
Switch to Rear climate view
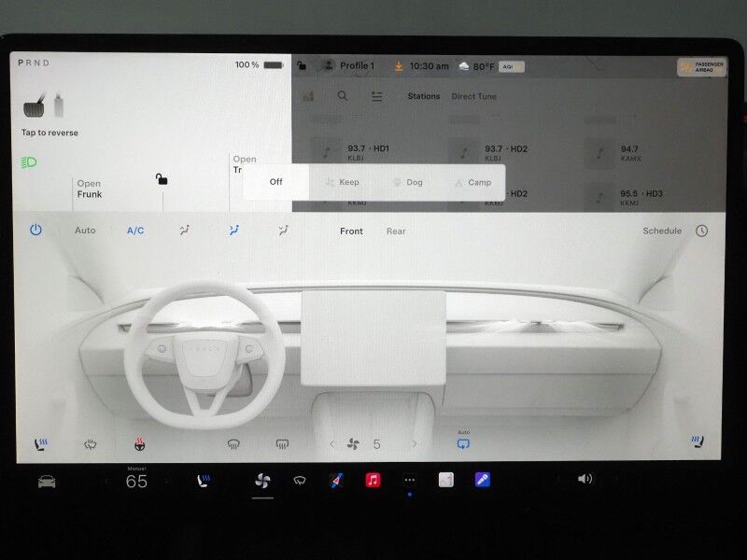point(396,231)
